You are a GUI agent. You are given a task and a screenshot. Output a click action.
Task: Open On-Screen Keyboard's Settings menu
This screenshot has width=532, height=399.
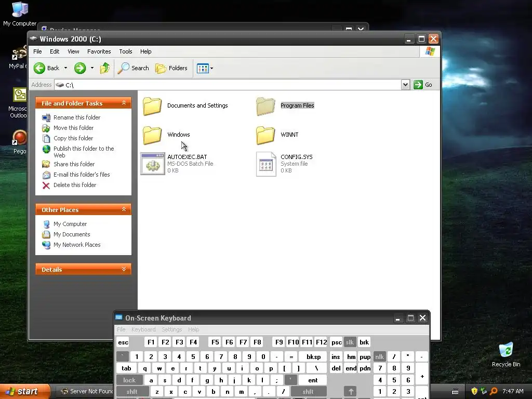(171, 329)
